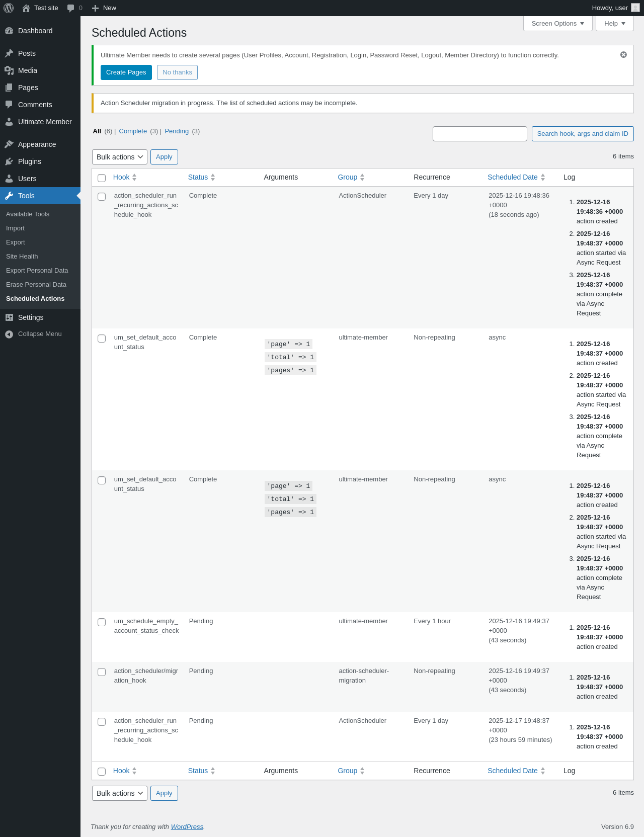Click the Test site home icon
644x837 pixels.
[26, 8]
